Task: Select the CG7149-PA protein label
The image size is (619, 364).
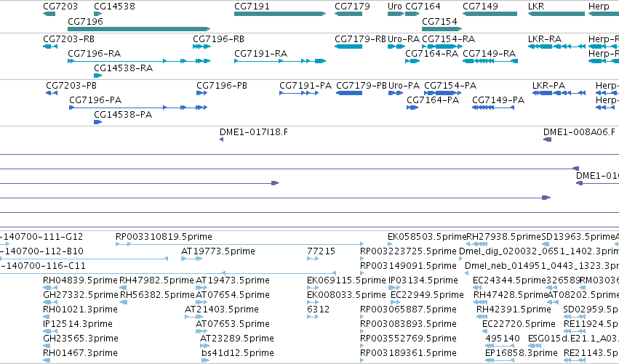Action: coord(498,100)
